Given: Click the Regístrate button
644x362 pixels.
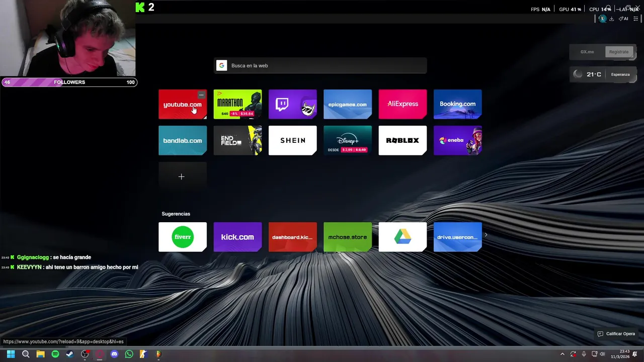Looking at the screenshot, I should tap(618, 52).
